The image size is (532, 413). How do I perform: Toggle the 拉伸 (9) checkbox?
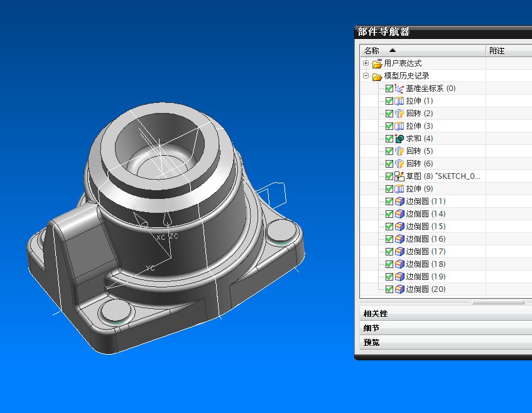click(389, 189)
